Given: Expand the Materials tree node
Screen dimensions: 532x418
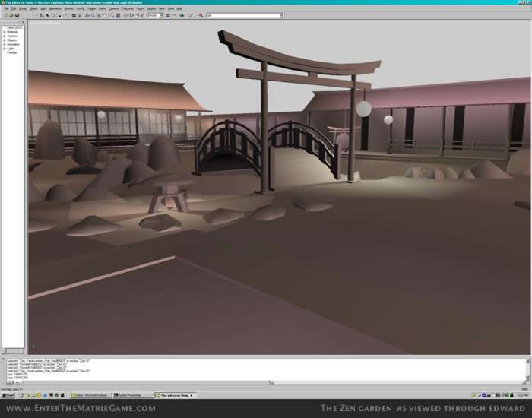Looking at the screenshot, I should pyautogui.click(x=5, y=32).
